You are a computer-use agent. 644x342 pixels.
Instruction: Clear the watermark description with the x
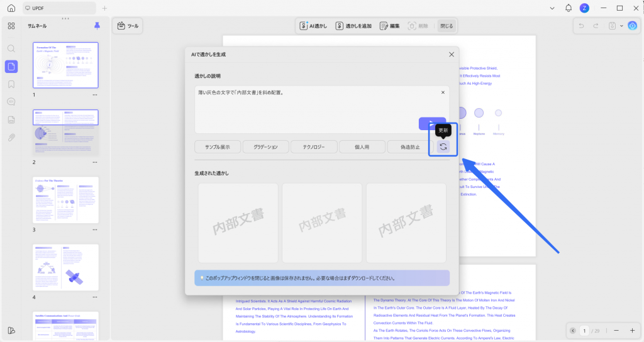coord(443,92)
